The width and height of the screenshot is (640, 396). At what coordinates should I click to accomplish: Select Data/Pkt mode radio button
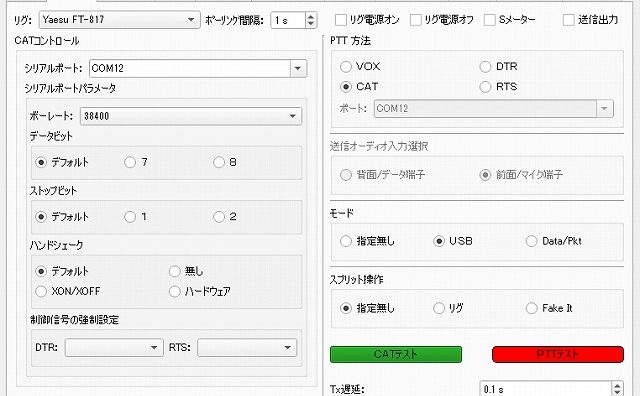531,241
